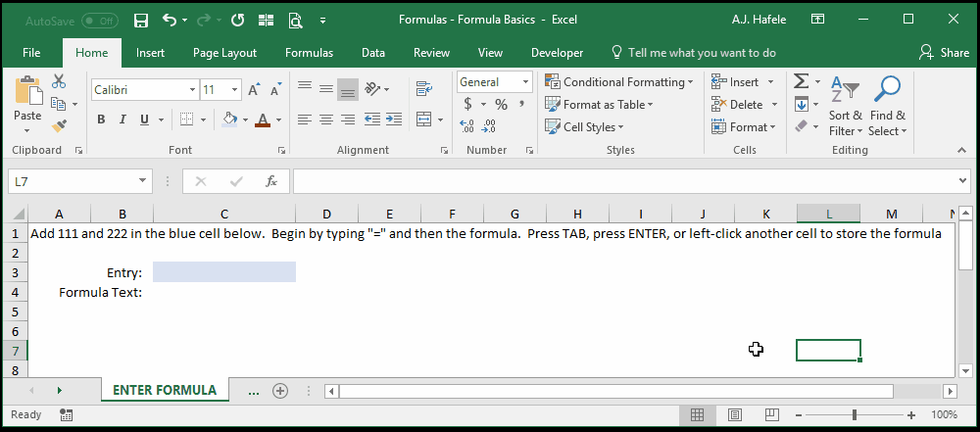Expand Cell Styles menu
980x432 pixels.
pyautogui.click(x=584, y=127)
